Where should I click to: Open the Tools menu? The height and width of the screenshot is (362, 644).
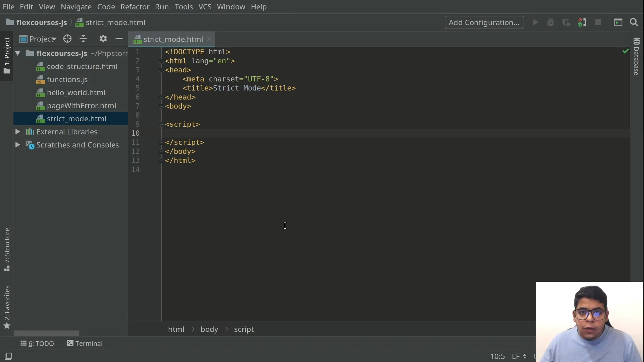(x=183, y=7)
